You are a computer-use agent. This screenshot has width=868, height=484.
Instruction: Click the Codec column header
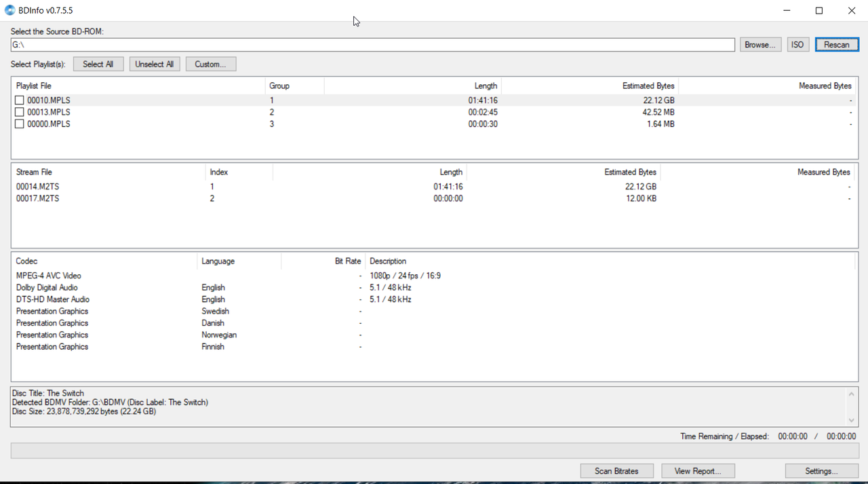tap(104, 261)
